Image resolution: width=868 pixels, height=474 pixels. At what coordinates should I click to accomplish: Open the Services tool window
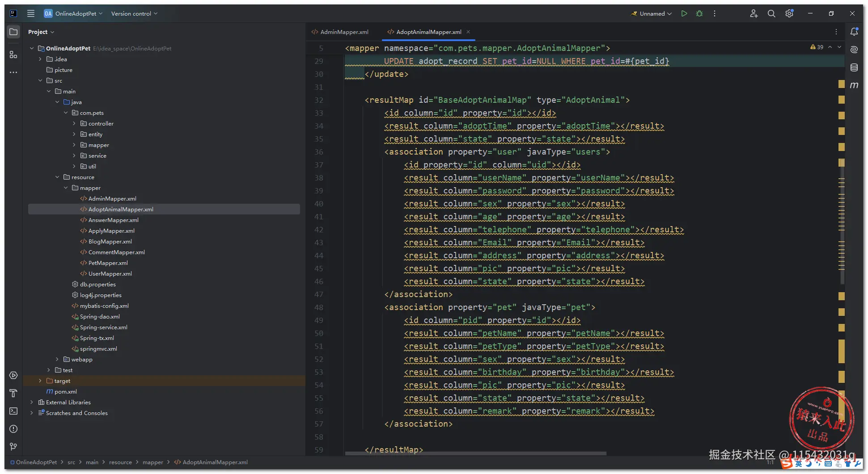pos(13,375)
